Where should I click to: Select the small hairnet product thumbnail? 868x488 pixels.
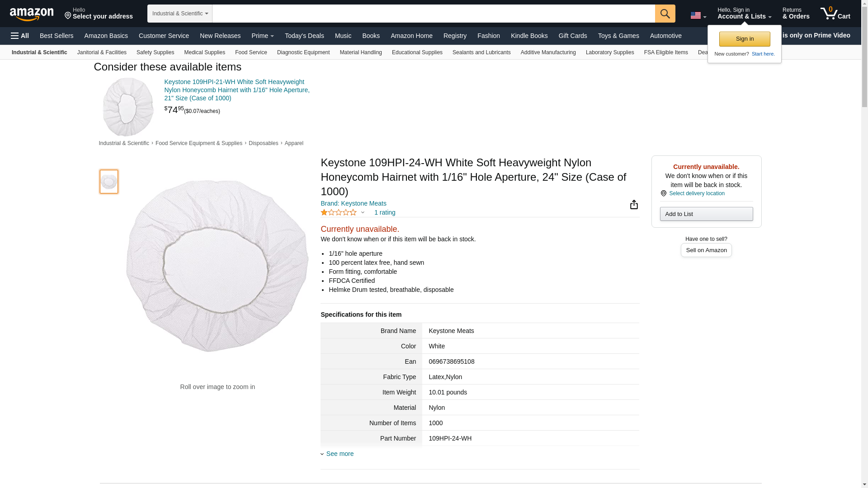click(109, 182)
